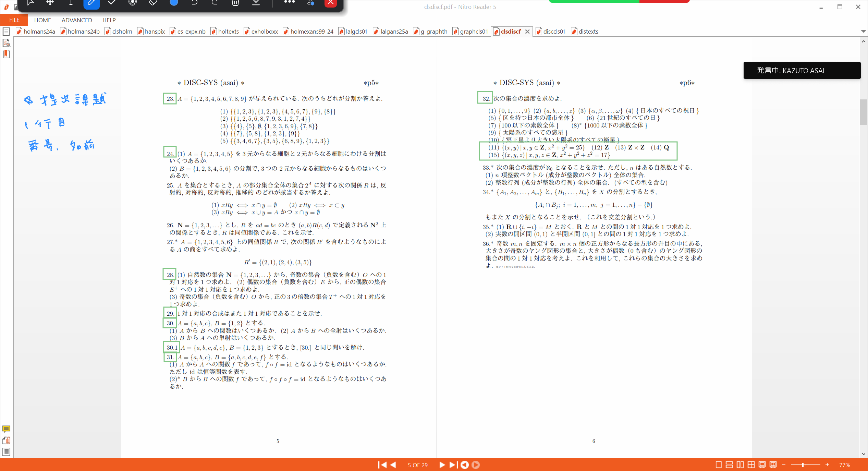868x471 pixels.
Task: Jump to last page button
Action: click(x=453, y=465)
